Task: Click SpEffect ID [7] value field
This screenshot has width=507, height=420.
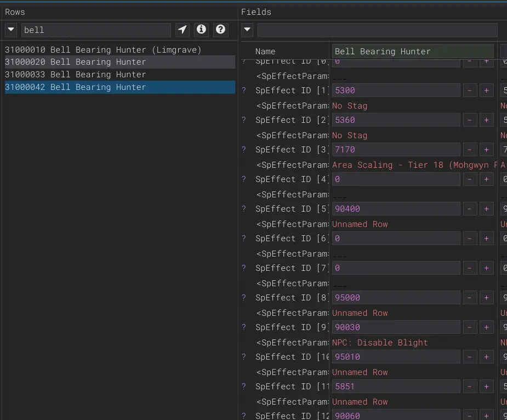Action: pos(396,268)
